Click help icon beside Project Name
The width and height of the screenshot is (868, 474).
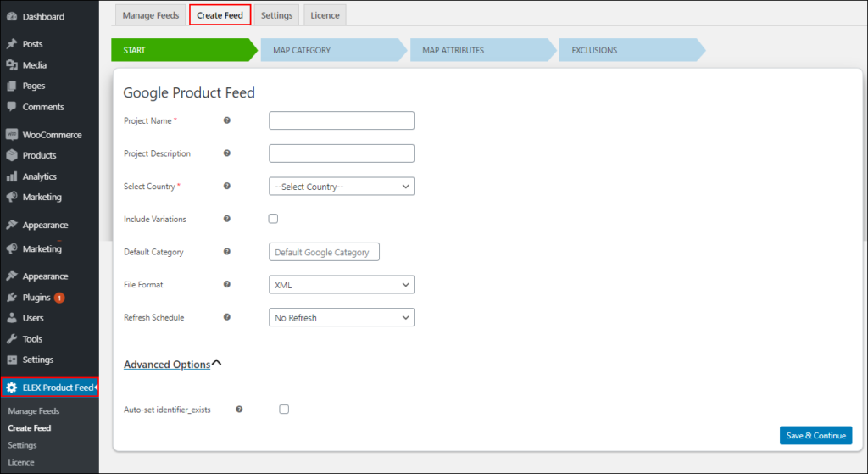[227, 120]
